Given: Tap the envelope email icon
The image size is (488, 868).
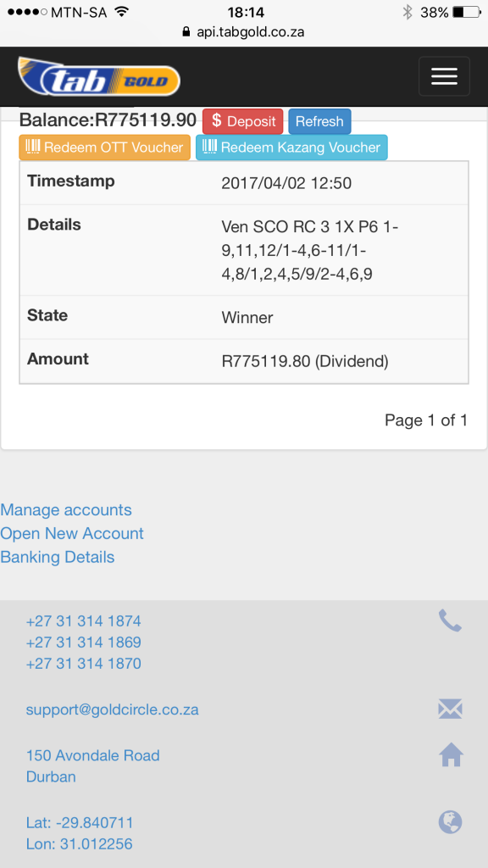Looking at the screenshot, I should 450,709.
